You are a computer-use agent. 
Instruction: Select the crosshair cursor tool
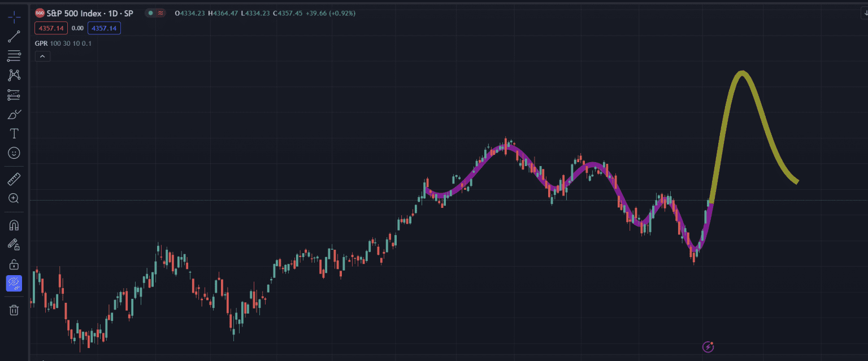coord(14,18)
